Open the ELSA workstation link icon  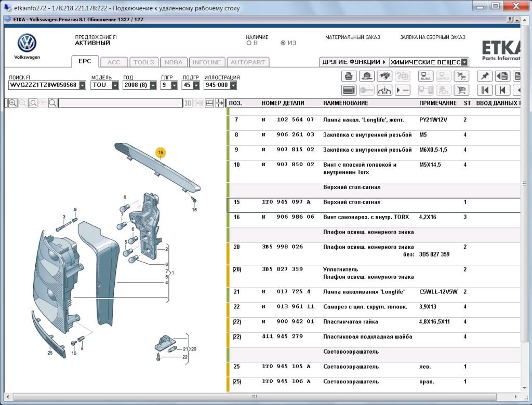pos(425,76)
